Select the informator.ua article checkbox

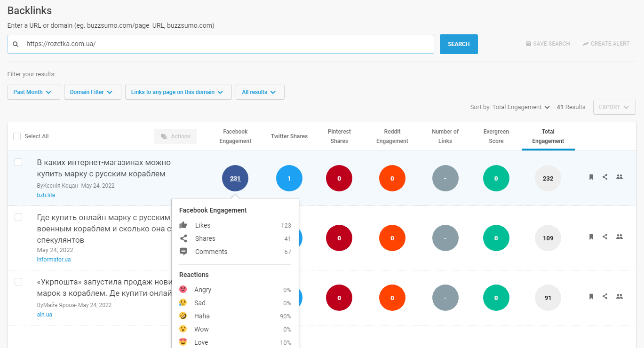click(18, 217)
